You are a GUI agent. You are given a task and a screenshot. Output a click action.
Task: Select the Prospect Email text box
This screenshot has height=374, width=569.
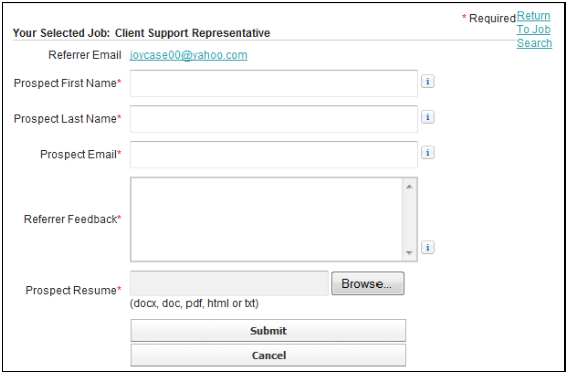coord(274,155)
